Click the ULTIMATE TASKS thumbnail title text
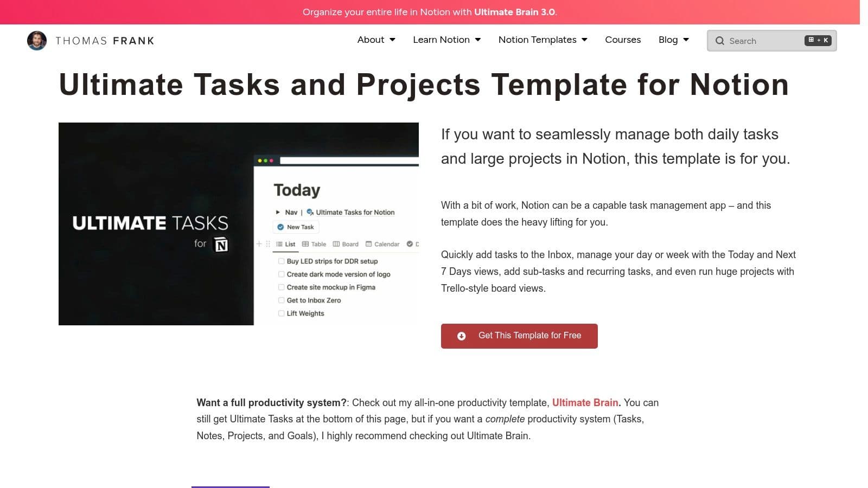 pos(150,223)
